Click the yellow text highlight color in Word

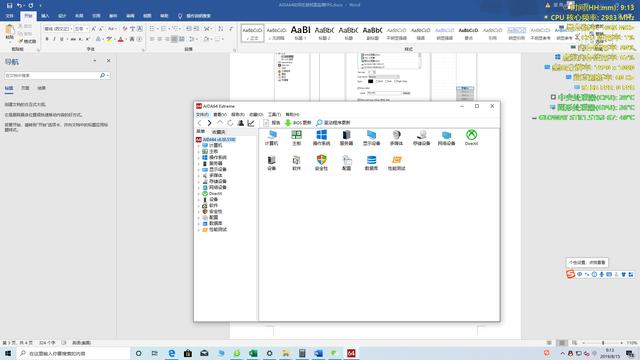(109, 39)
